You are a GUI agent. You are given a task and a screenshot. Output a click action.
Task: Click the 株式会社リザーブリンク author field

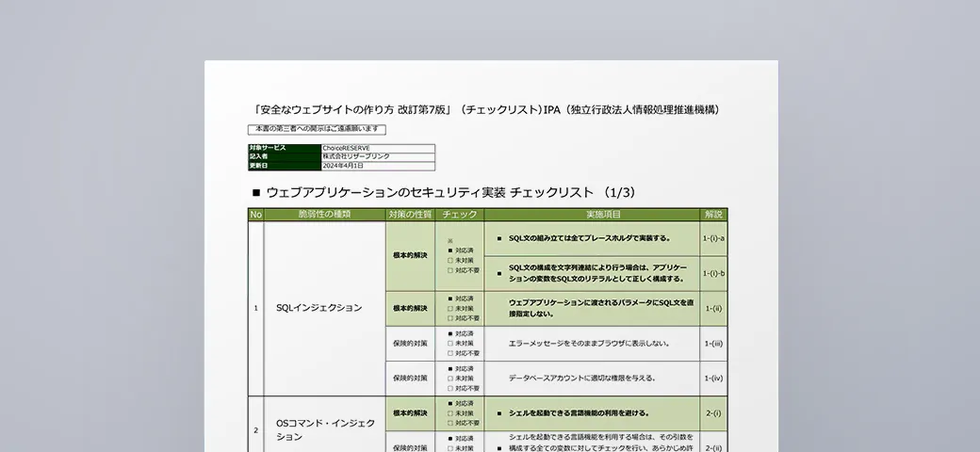click(377, 156)
